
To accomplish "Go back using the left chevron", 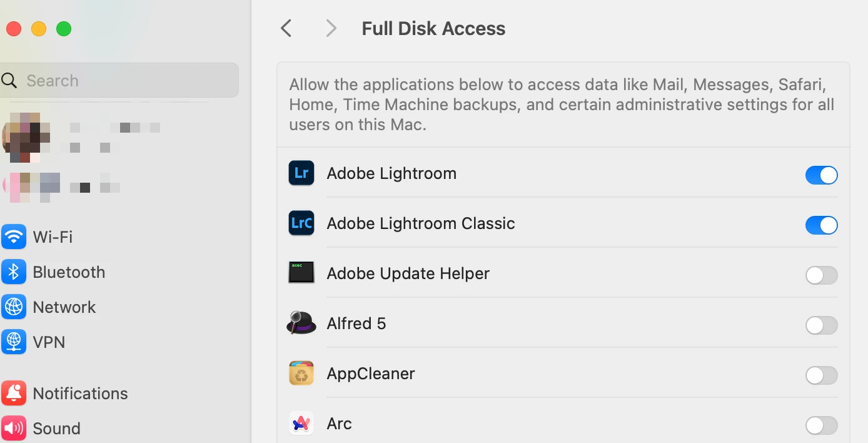I will pyautogui.click(x=286, y=28).
